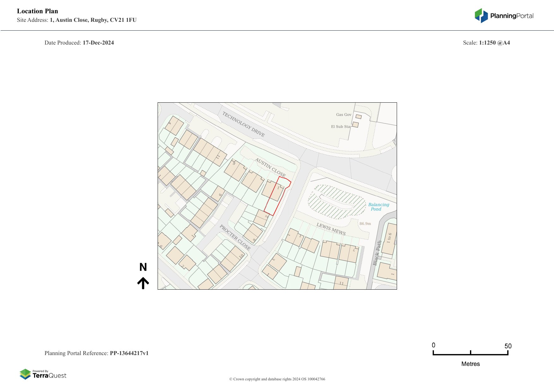Click the 86.9m spot height label

pos(365,224)
